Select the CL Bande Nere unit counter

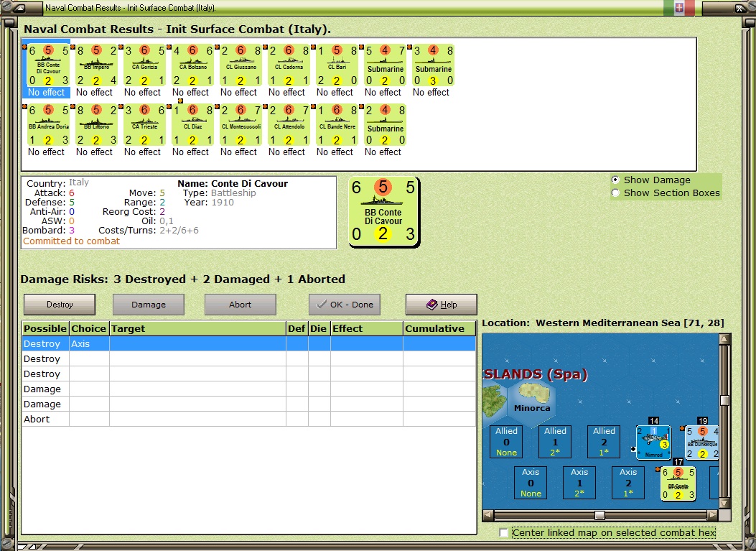(337, 125)
